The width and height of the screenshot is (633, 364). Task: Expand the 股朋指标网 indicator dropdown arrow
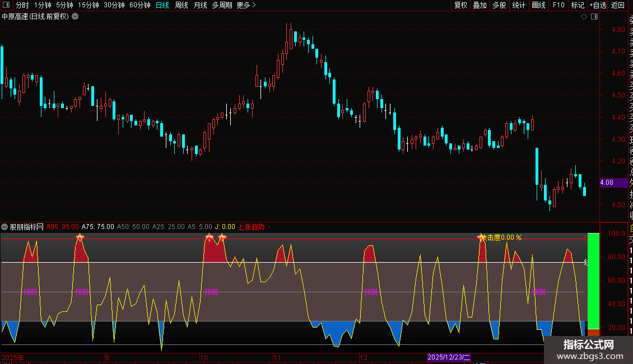click(x=4, y=227)
